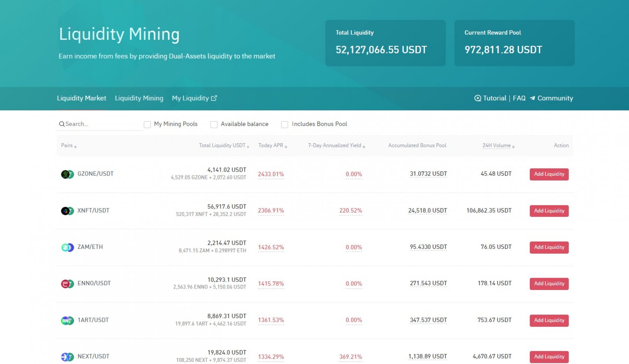The image size is (629, 364).
Task: Click the NEXT/USDT pair token icon
Action: 67,357
